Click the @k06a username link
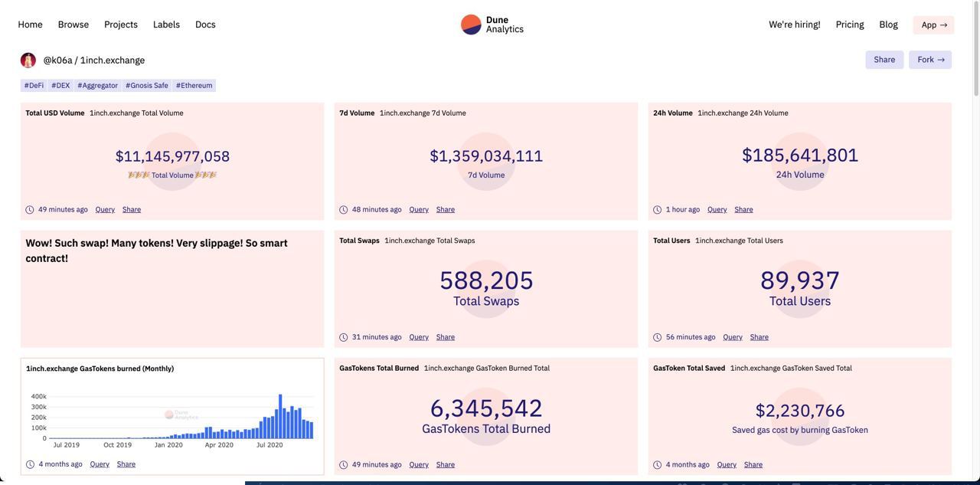The image size is (980, 485). click(57, 61)
